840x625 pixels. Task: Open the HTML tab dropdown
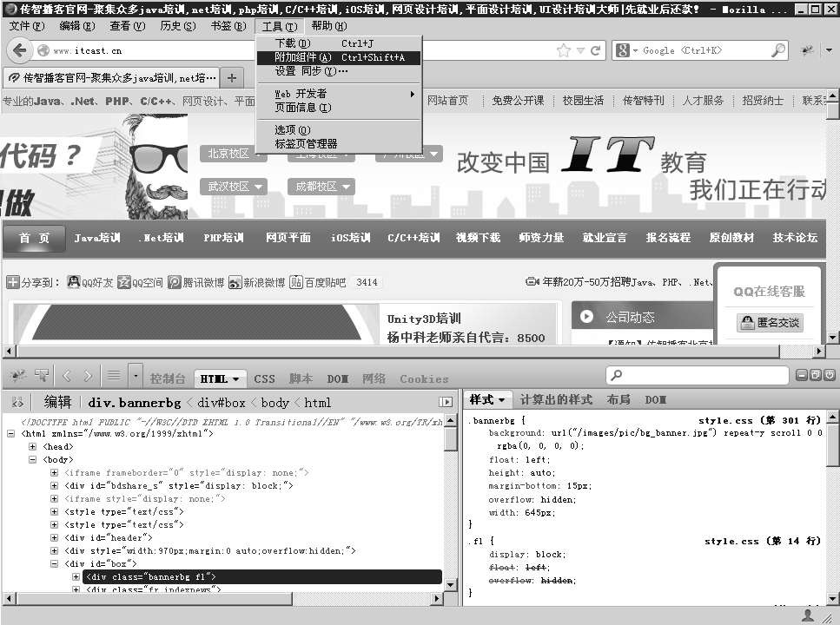[x=235, y=379]
